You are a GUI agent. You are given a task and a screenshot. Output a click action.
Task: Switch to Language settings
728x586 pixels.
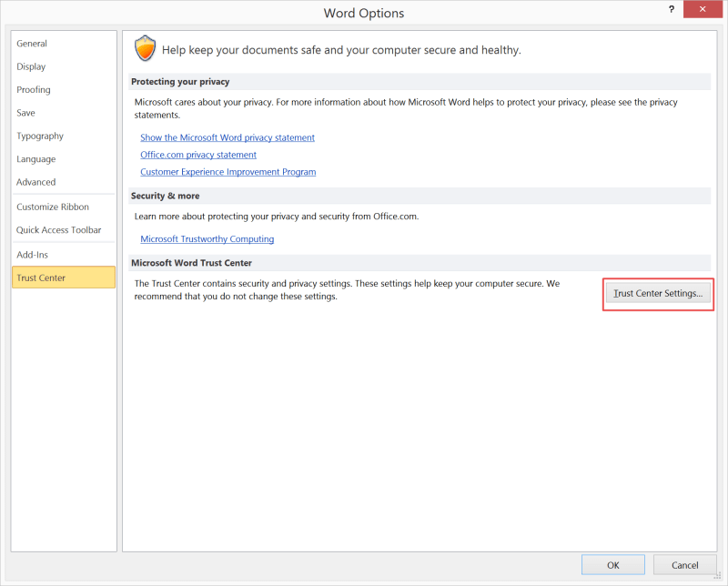[x=36, y=159]
